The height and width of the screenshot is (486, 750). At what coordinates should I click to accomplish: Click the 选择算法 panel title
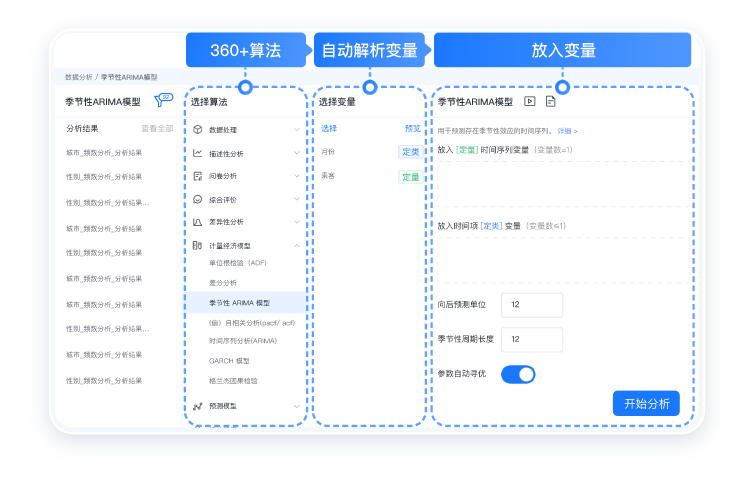209,102
